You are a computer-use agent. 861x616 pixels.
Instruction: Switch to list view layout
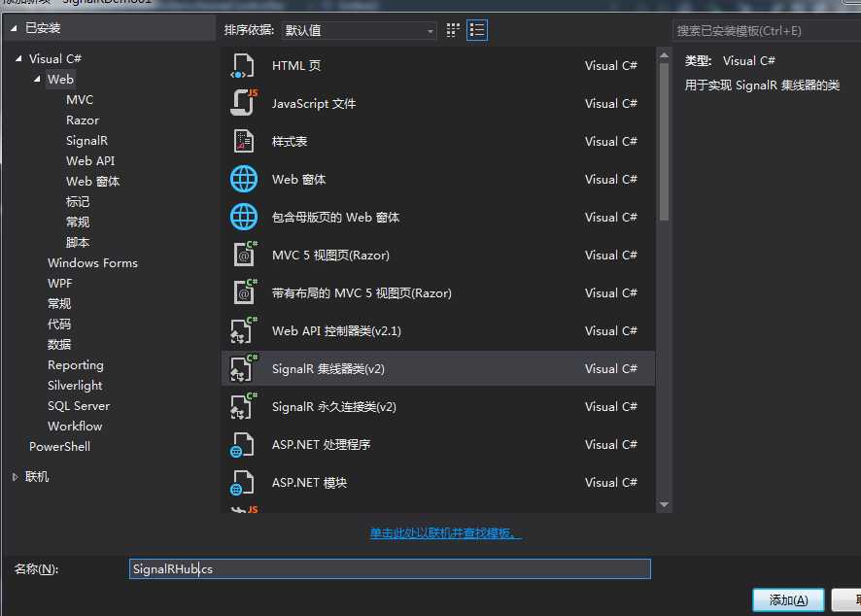[x=476, y=30]
